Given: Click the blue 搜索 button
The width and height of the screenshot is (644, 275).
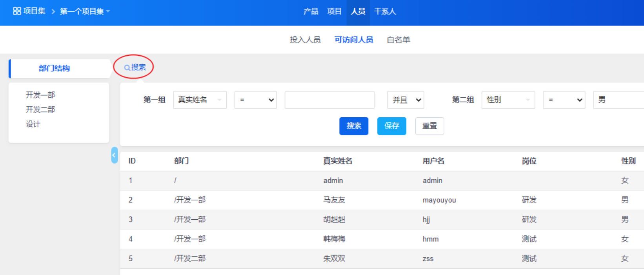Looking at the screenshot, I should click(x=353, y=126).
